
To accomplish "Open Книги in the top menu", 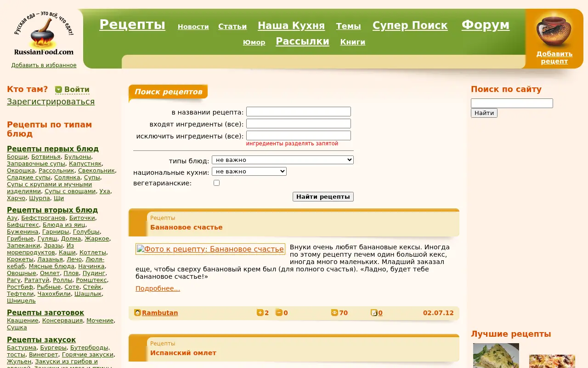I will 353,42.
